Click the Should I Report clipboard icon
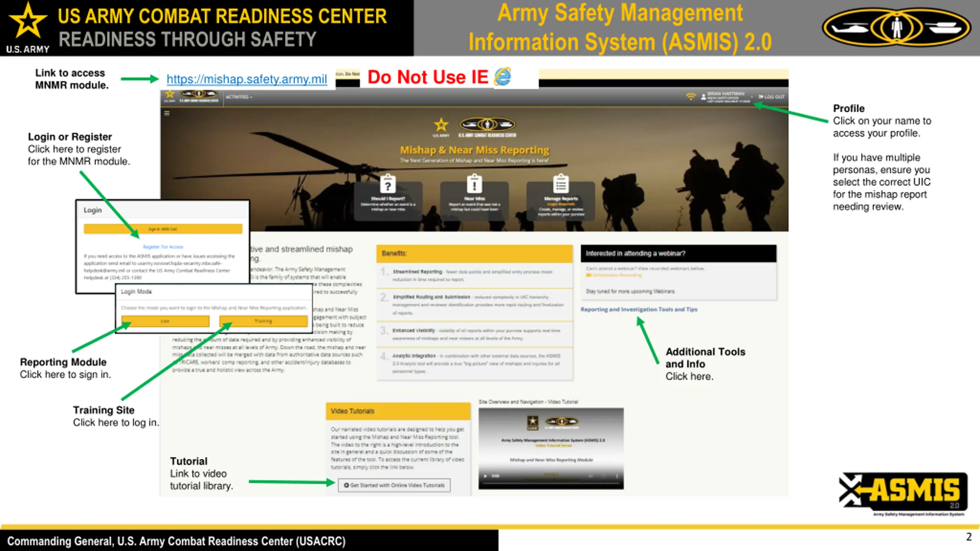The width and height of the screenshot is (980, 551). pyautogui.click(x=387, y=184)
